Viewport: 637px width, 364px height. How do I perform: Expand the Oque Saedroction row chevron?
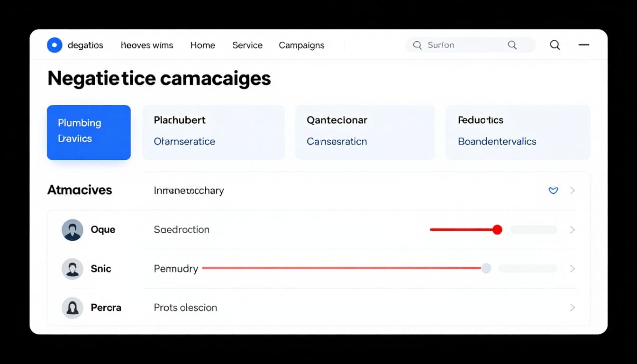pyautogui.click(x=573, y=229)
